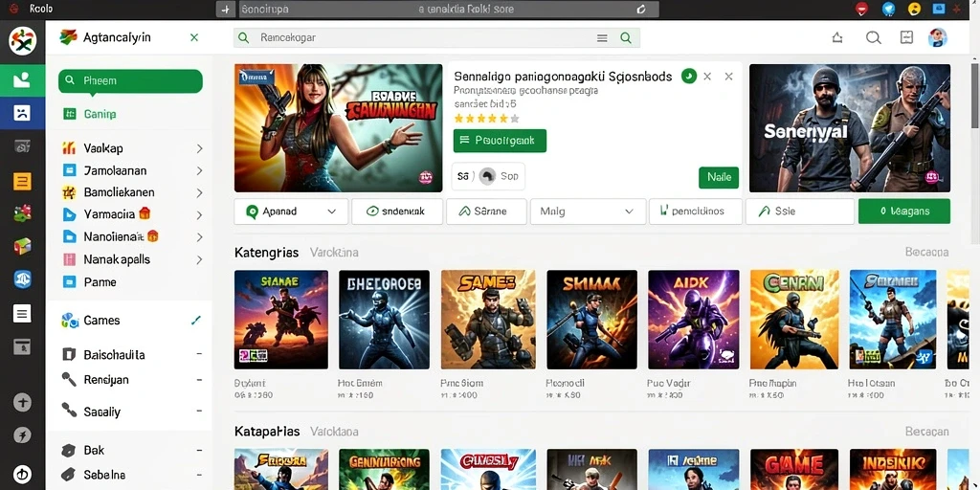Click the Agtancalyrin logo icon
The height and width of the screenshot is (490, 980).
(x=68, y=37)
